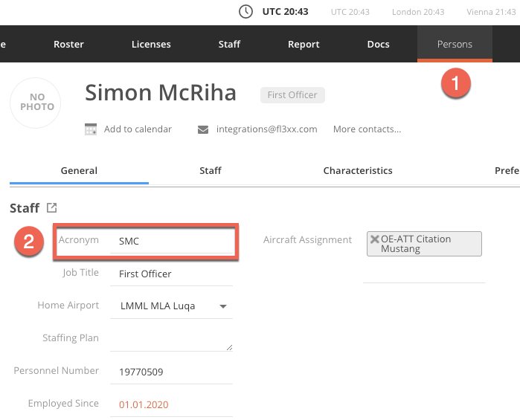Click the integrations@fl3xx.com email link

266,129
